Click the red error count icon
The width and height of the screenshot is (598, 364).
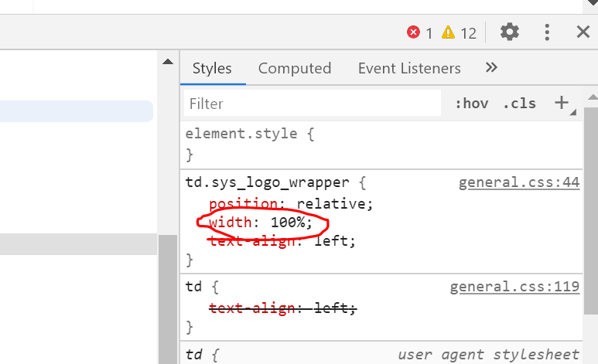tap(413, 32)
